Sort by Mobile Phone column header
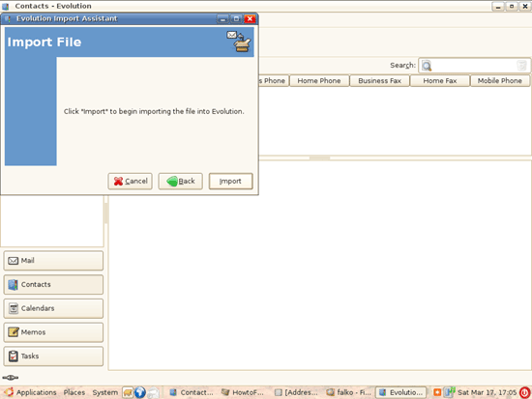The height and width of the screenshot is (399, 532). point(500,81)
